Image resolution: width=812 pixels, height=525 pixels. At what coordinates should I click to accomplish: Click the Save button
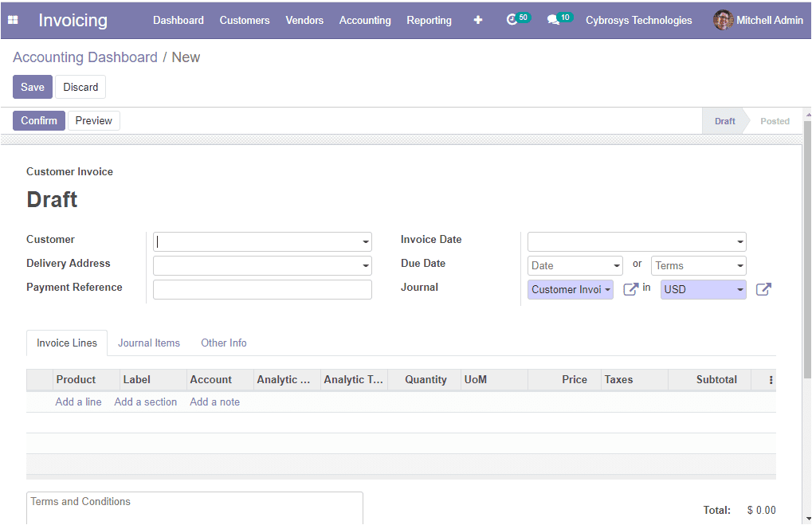tap(33, 87)
